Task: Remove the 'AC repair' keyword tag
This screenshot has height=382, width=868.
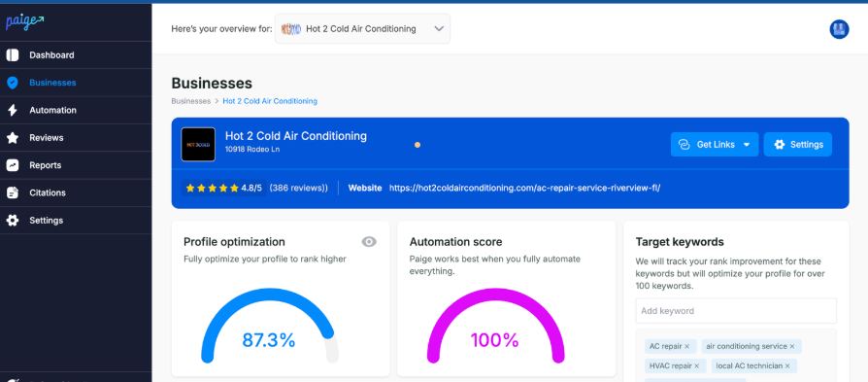Action: (x=687, y=346)
